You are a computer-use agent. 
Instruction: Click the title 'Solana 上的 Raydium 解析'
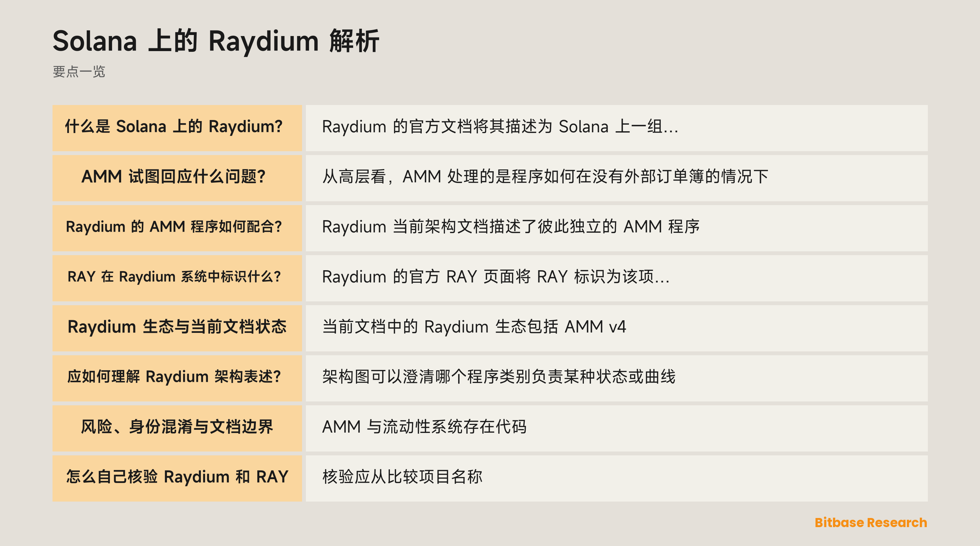pos(216,41)
